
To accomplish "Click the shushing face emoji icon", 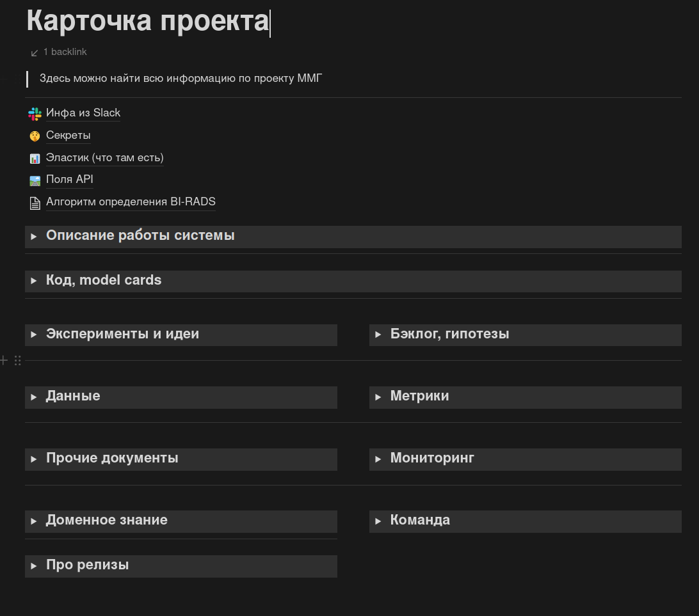I will [x=35, y=136].
